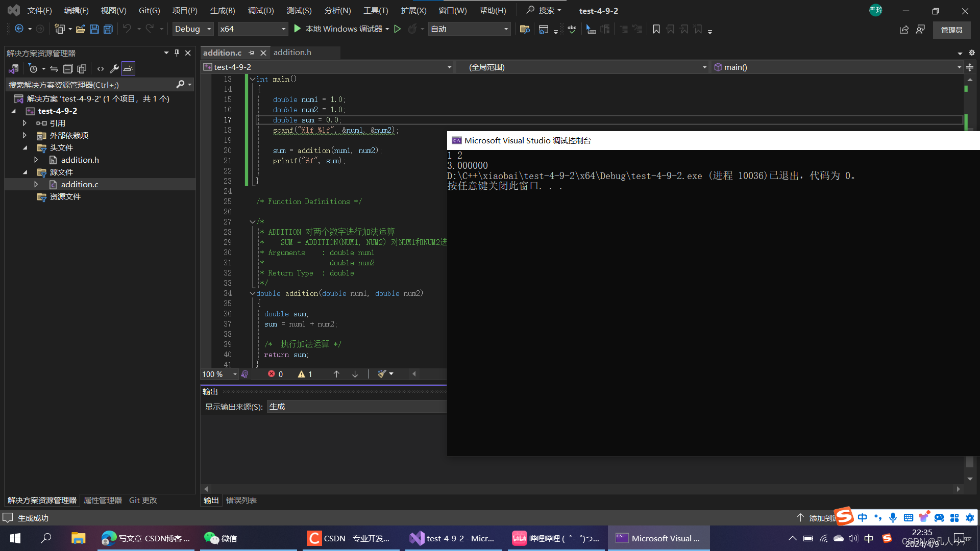Click the Save All toolbar icon

(x=108, y=29)
